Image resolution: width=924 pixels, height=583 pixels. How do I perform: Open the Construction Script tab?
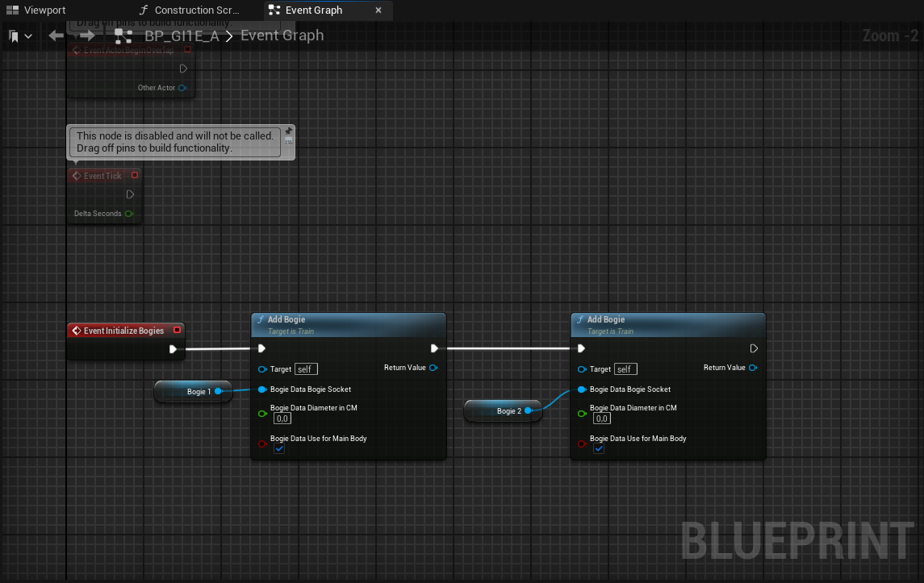(194, 10)
